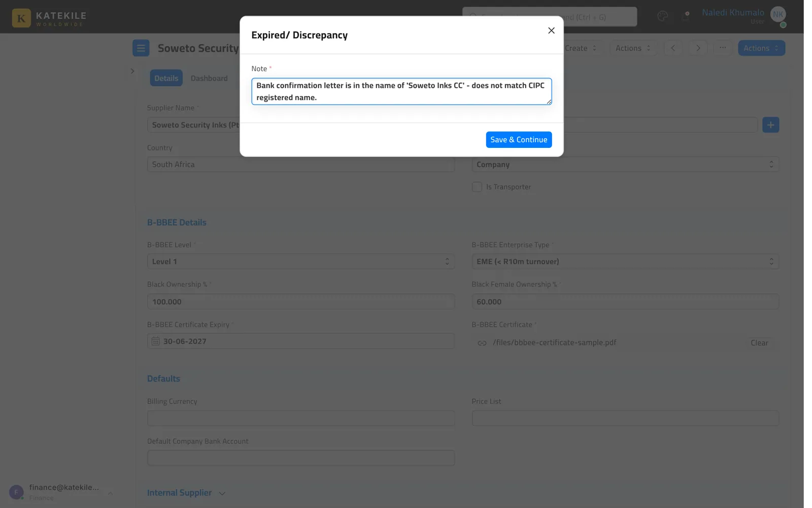Screen dimensions: 812x508
Task: Open the B-BBEE Enterprise Type dropdown
Action: click(625, 262)
